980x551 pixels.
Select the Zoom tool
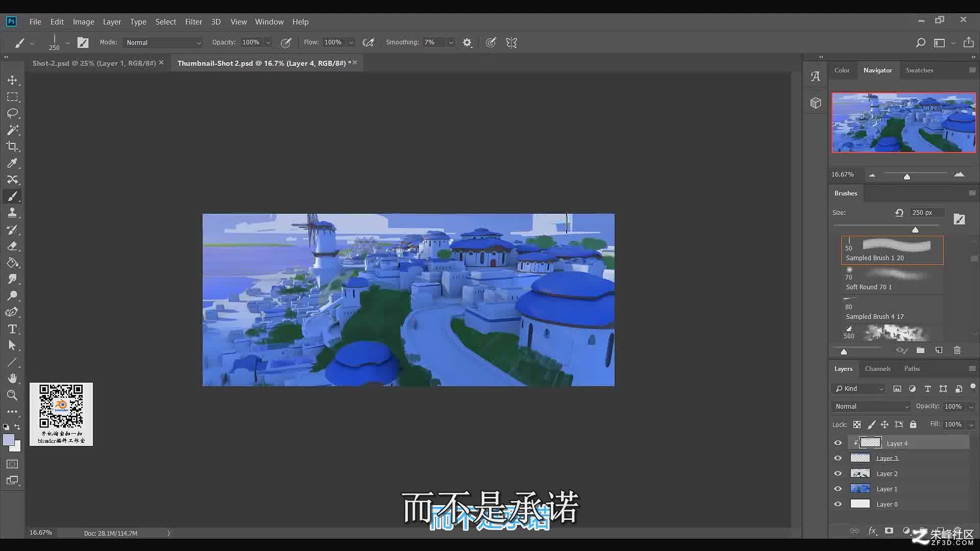(12, 395)
